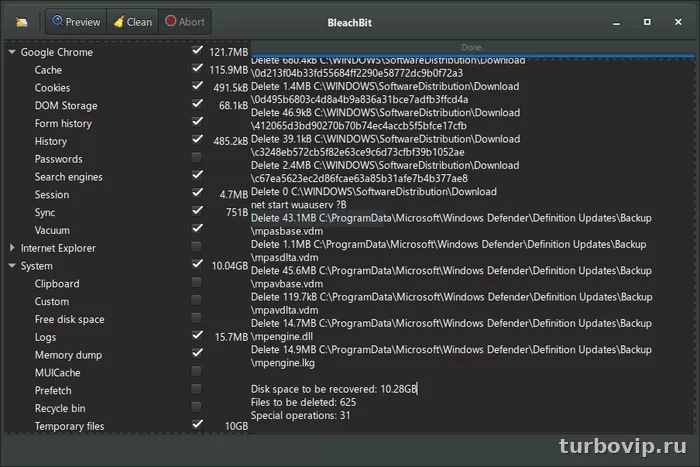
Task: Select the Form history row
Action: coord(63,124)
